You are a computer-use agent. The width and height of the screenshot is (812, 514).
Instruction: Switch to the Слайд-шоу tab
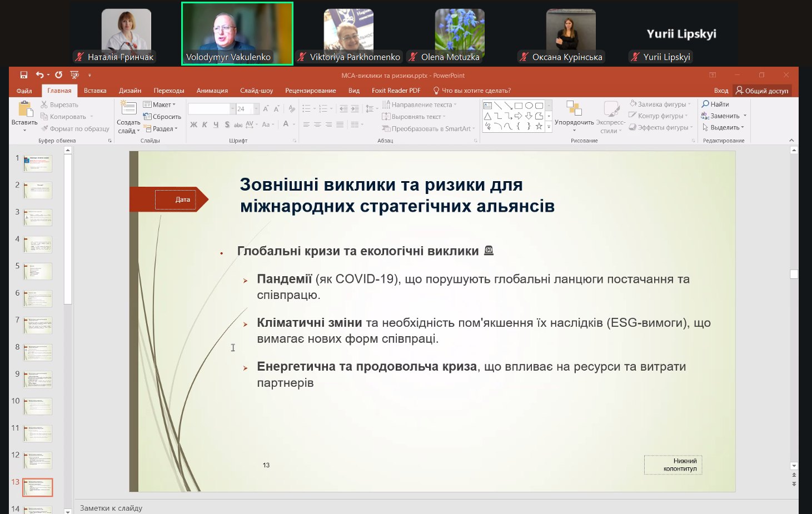[256, 91]
